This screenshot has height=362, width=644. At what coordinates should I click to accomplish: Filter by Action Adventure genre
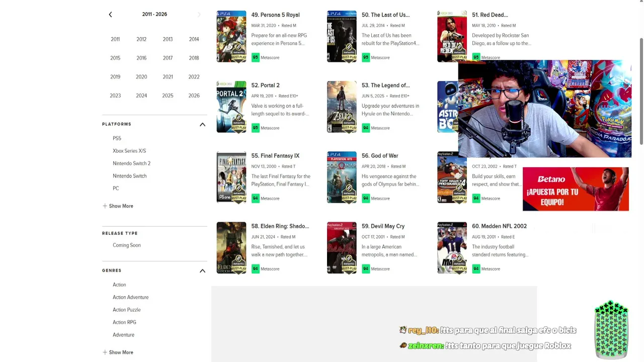tap(130, 298)
